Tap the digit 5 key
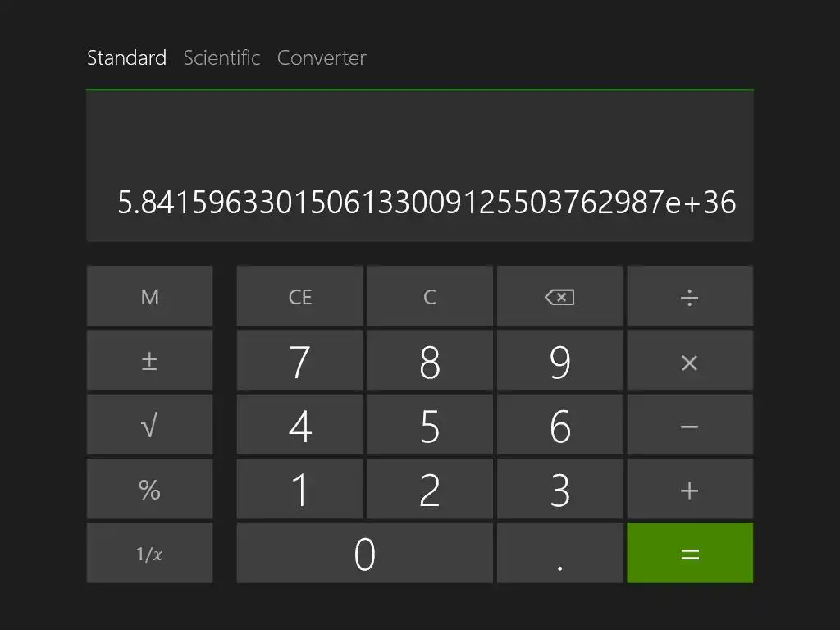The width and height of the screenshot is (840, 630). (430, 425)
